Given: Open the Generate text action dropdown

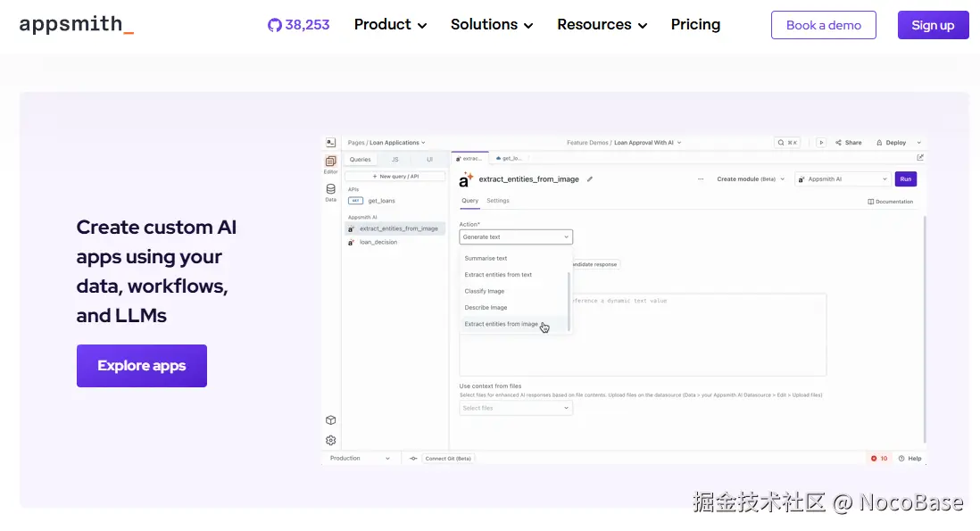Looking at the screenshot, I should pos(516,236).
